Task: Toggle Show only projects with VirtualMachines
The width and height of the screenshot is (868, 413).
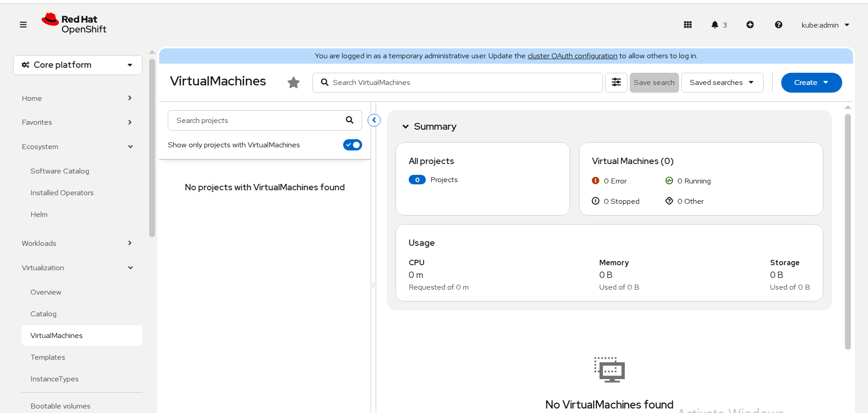Action: pos(352,145)
